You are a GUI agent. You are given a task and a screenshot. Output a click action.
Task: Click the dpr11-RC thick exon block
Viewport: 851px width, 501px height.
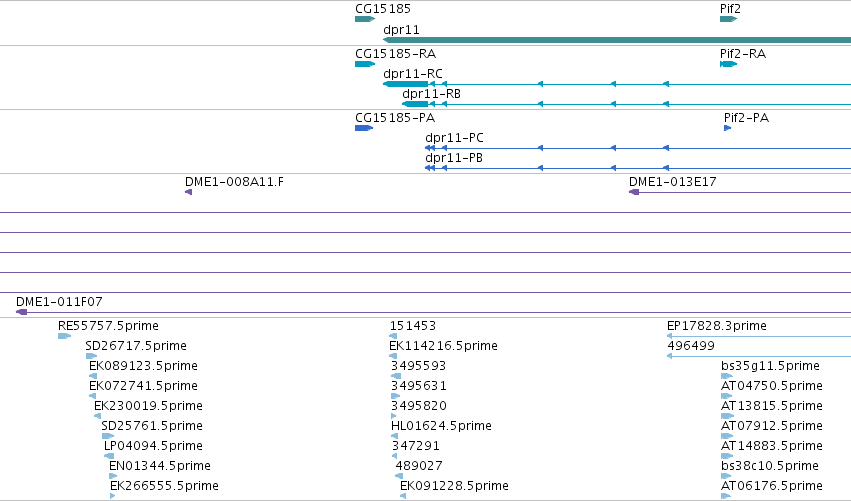405,84
